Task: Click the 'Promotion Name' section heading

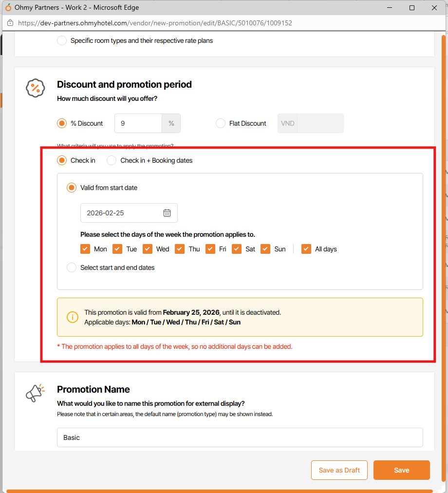Action: coord(93,389)
